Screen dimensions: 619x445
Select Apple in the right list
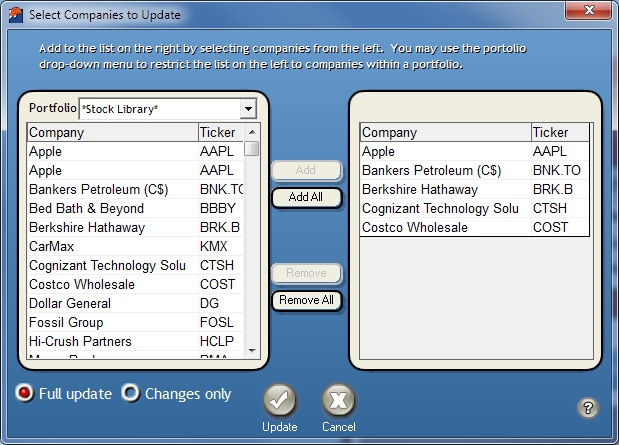[x=475, y=151]
